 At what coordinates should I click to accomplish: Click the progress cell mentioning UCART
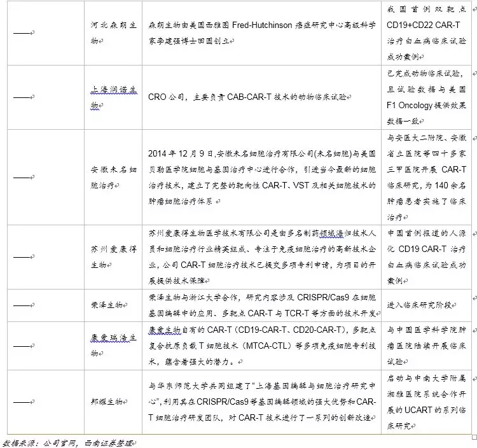click(x=426, y=402)
